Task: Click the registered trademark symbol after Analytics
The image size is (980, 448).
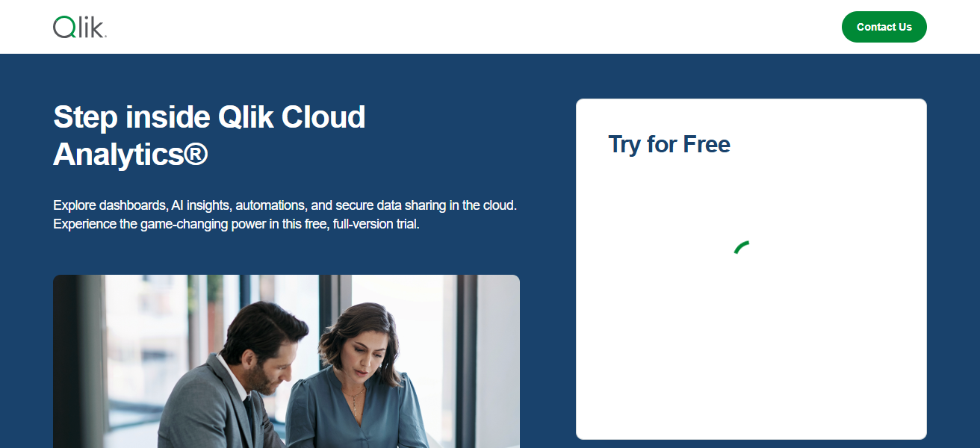Action: [196, 154]
